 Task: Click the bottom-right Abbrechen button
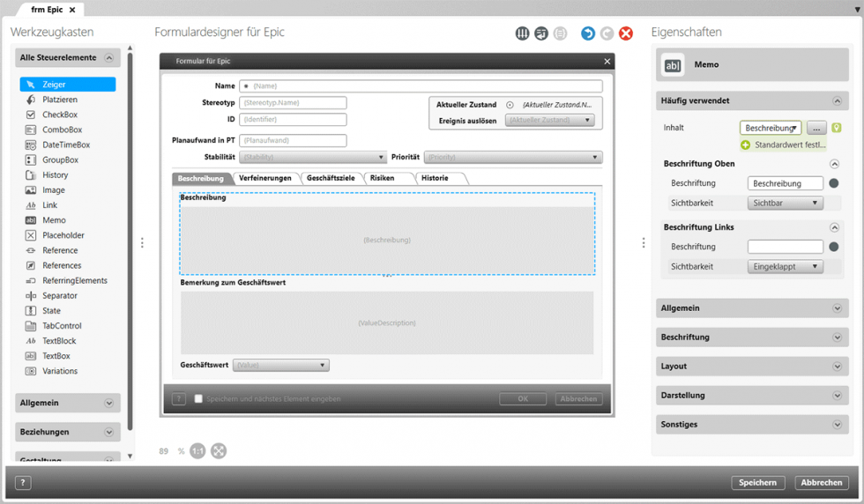(x=822, y=483)
